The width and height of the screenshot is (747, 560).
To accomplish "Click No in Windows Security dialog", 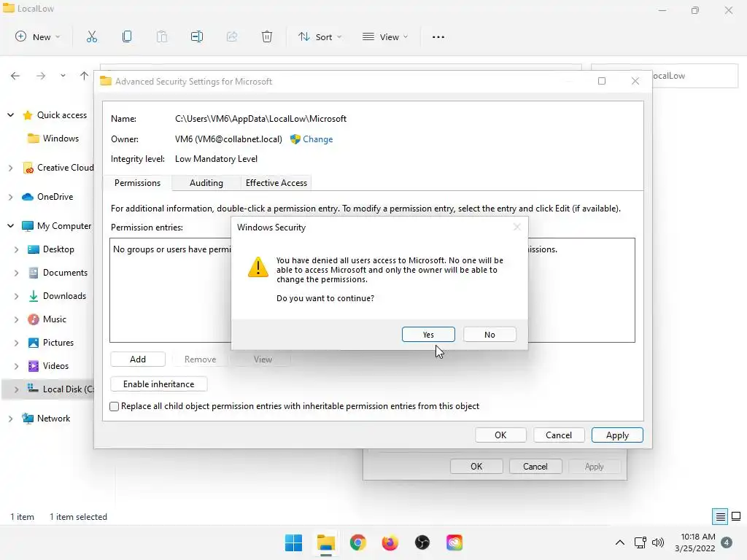I will [x=489, y=334].
